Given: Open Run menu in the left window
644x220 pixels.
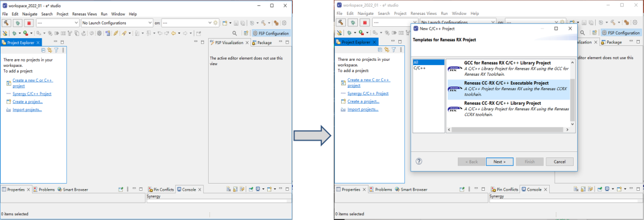Looking at the screenshot, I should [x=104, y=14].
